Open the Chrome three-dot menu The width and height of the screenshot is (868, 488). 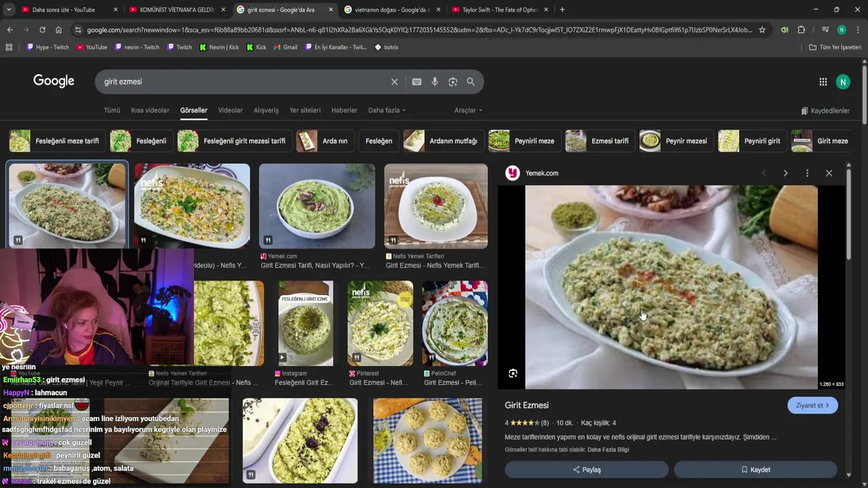pyautogui.click(x=858, y=30)
